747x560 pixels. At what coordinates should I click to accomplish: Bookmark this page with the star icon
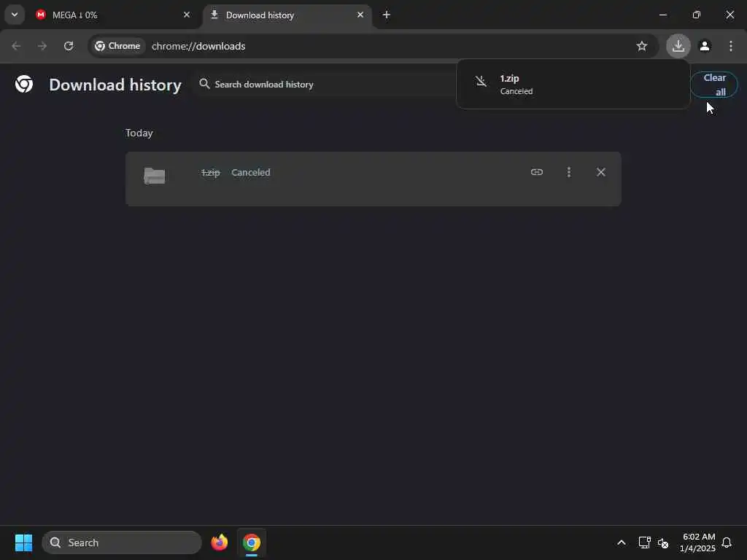coord(642,46)
